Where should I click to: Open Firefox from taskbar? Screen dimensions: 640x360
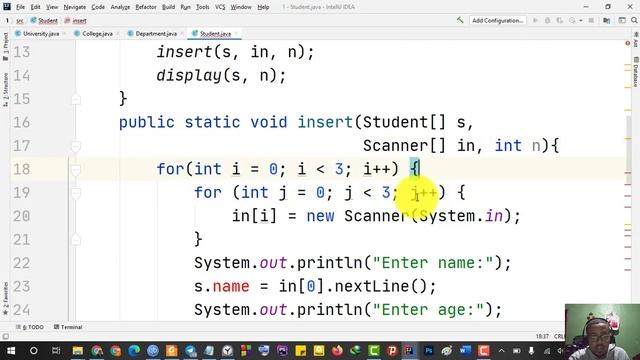pyautogui.click(x=337, y=351)
